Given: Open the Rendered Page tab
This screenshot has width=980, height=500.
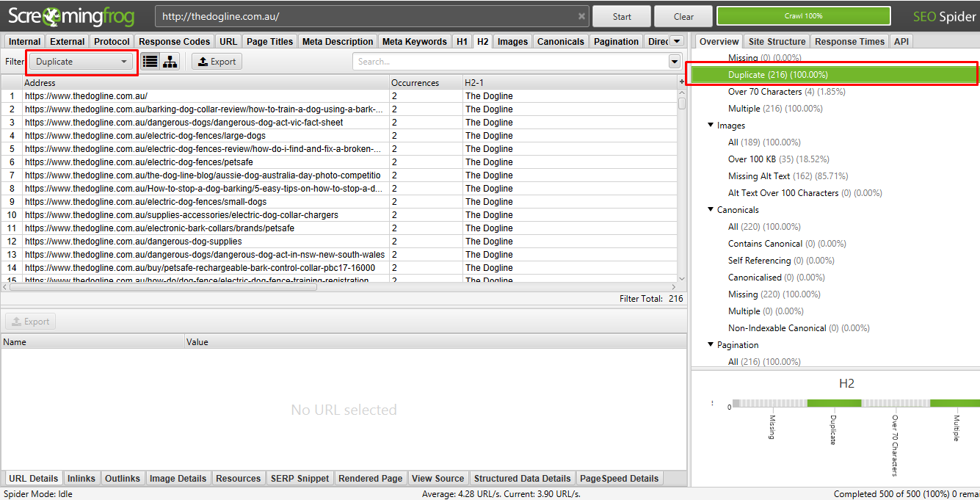Looking at the screenshot, I should (x=371, y=479).
